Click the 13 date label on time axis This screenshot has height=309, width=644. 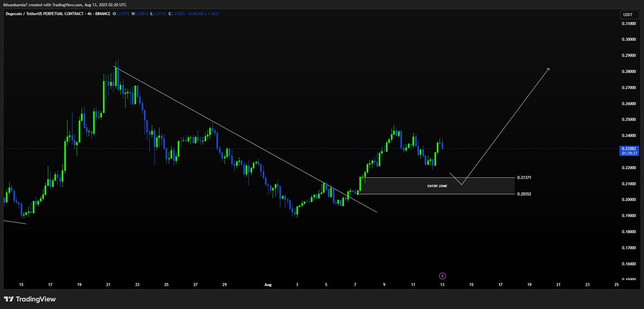pos(442,284)
